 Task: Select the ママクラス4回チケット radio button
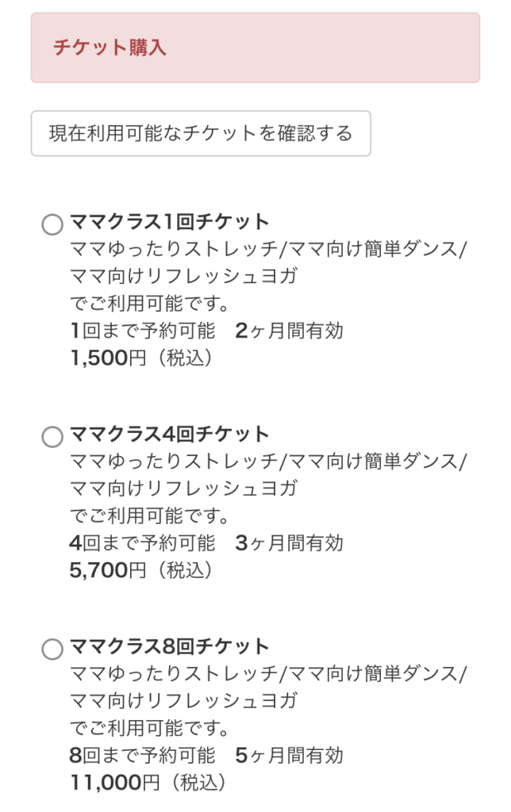pyautogui.click(x=52, y=437)
